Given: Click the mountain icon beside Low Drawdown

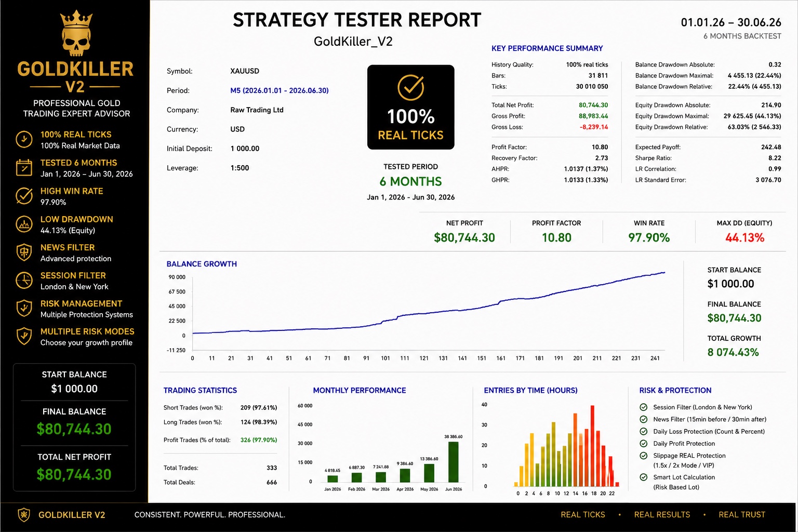Looking at the screenshot, I should coord(24,224).
